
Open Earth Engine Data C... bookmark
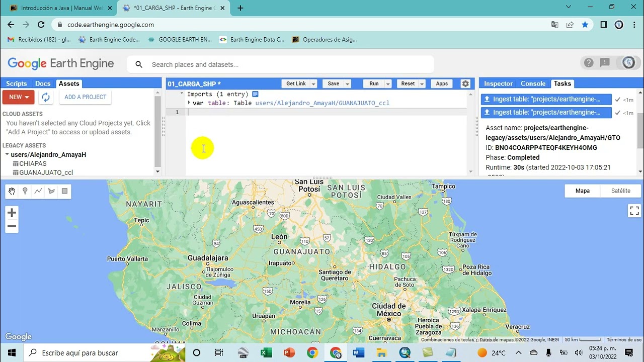(x=252, y=39)
